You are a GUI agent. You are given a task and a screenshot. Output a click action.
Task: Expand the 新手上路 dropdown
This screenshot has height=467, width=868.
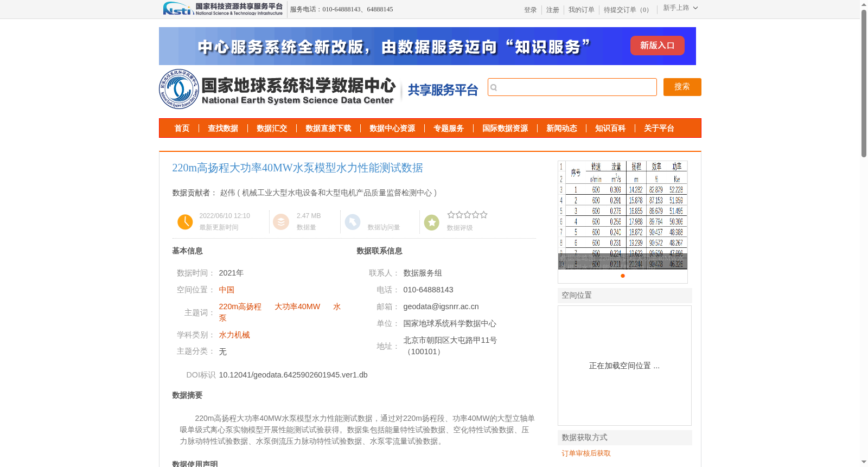pos(680,8)
